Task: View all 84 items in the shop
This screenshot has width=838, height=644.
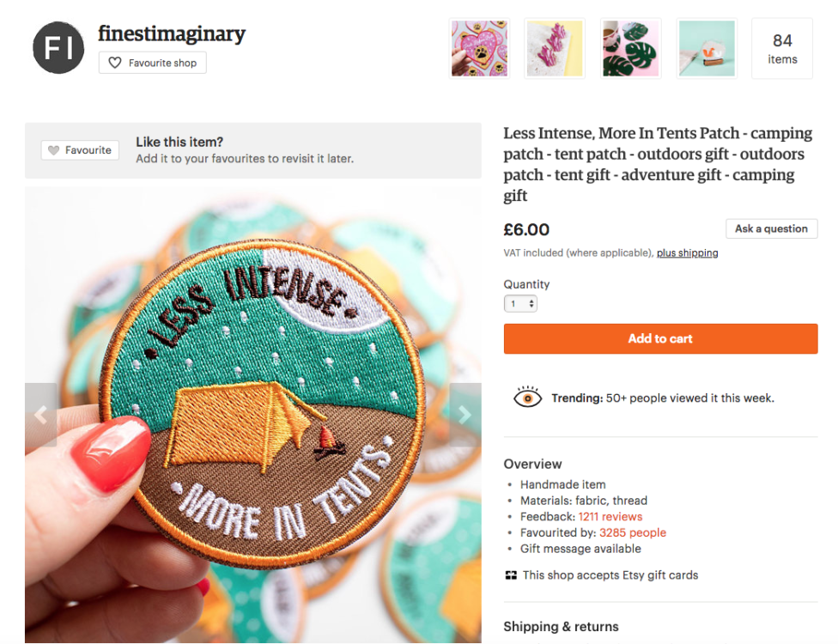Action: (x=782, y=48)
